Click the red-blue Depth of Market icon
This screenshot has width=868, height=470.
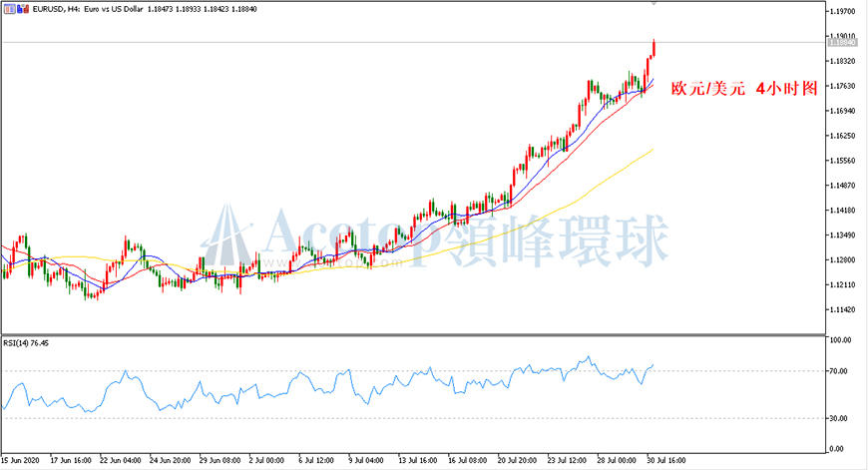click(x=23, y=9)
